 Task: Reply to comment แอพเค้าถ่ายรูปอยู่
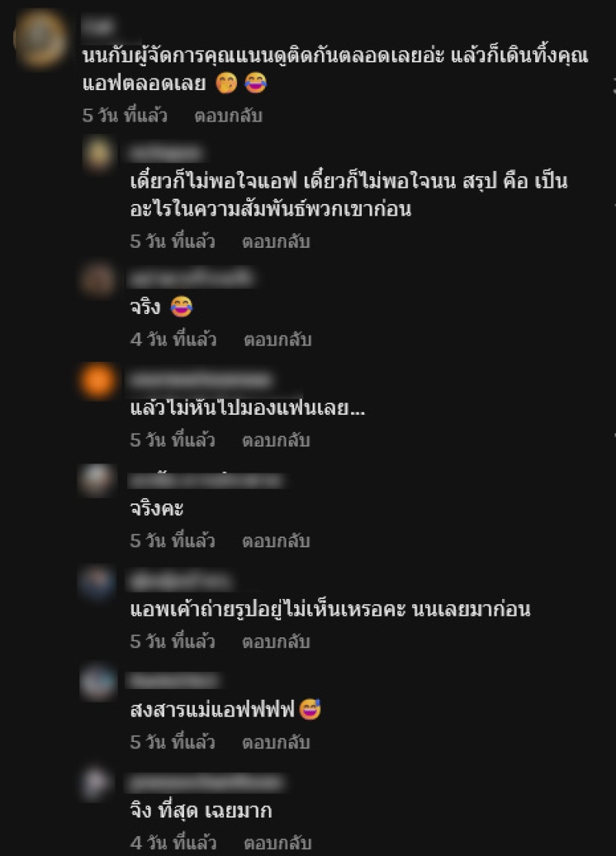click(x=276, y=641)
